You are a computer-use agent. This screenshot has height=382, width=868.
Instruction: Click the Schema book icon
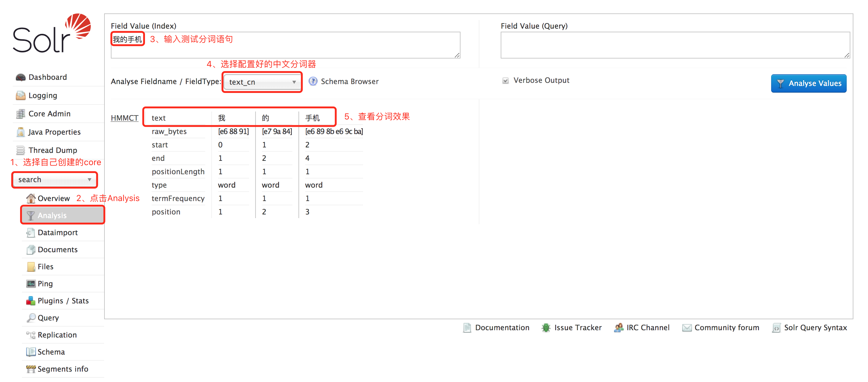31,352
